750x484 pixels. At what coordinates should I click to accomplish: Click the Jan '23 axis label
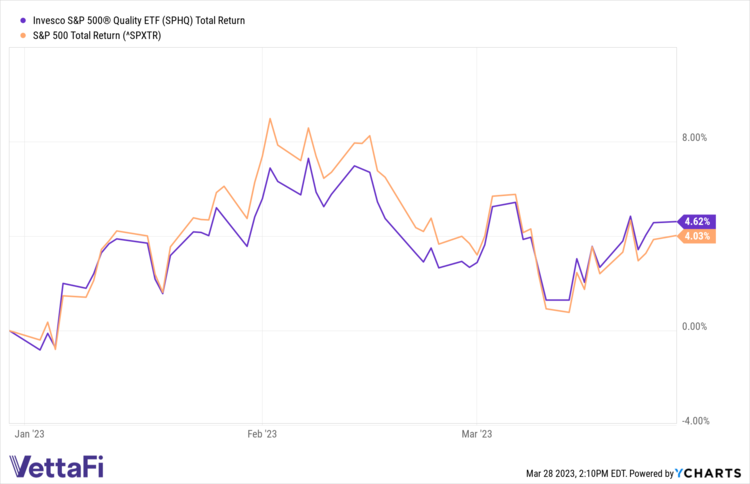click(30, 434)
